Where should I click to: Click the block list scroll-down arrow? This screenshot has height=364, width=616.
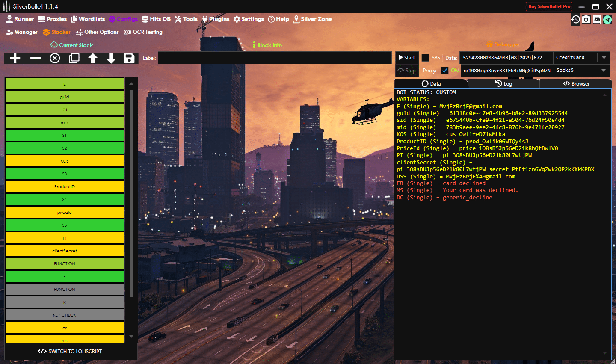pyautogui.click(x=131, y=337)
